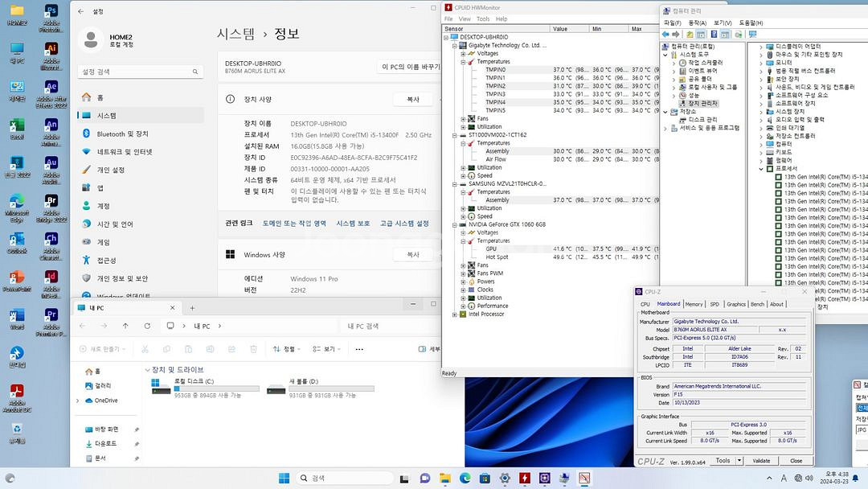Open 도움말(H) menu in 컴퓨터 관리
The image size is (868, 489).
click(751, 23)
